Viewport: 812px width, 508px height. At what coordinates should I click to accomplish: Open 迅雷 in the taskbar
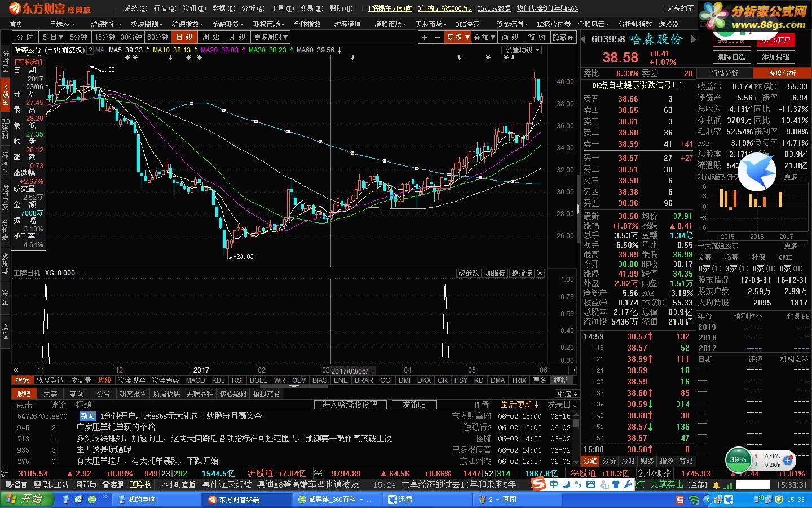point(426,500)
